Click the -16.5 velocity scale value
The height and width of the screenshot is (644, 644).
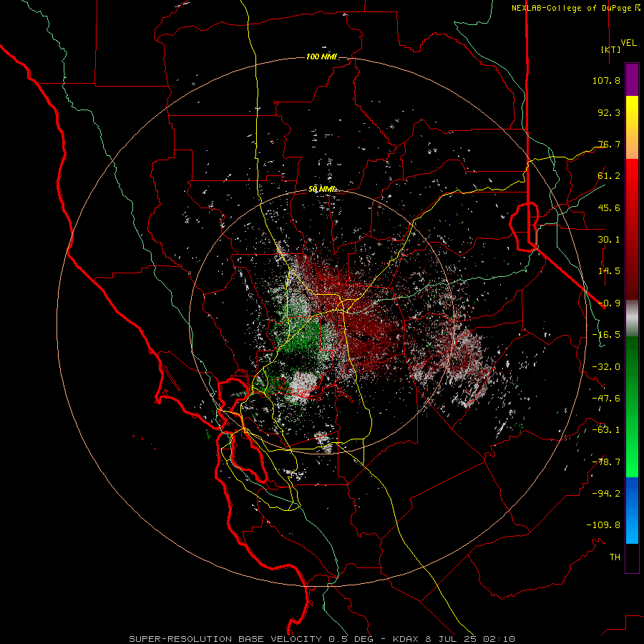[x=606, y=335]
